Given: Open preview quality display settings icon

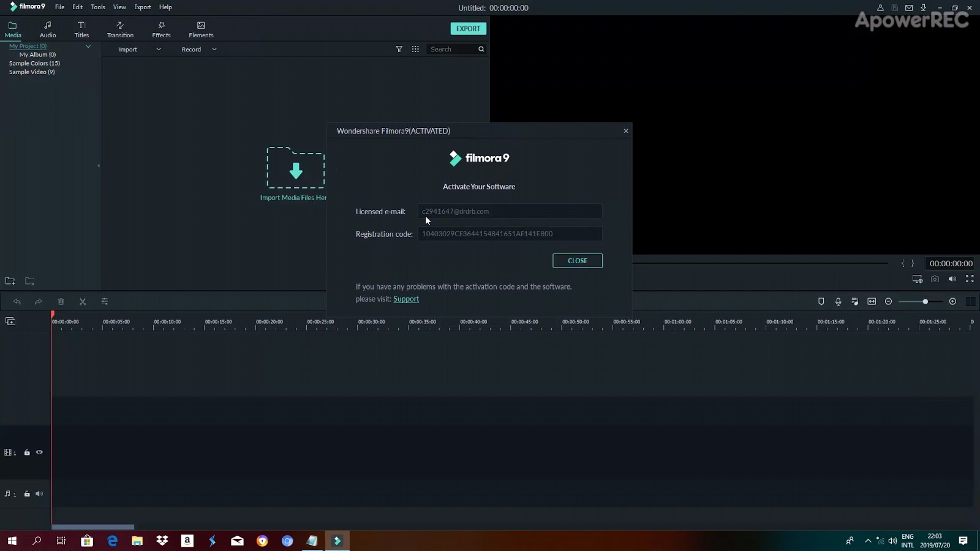Looking at the screenshot, I should click(x=917, y=279).
